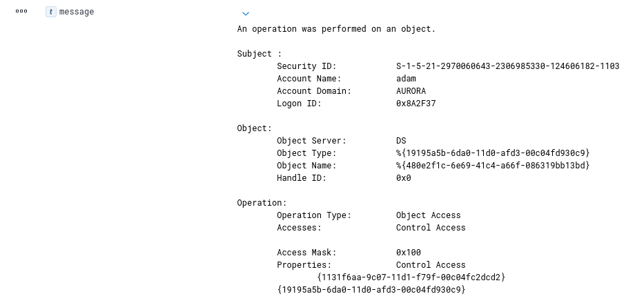644x303 pixels.
Task: Select account name value adam
Action: (406, 79)
